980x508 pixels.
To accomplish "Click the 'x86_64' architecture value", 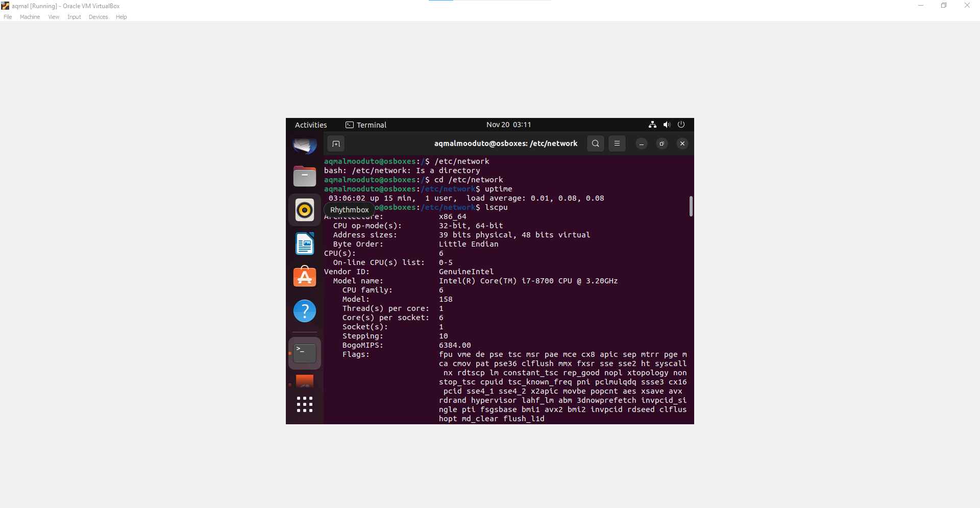I will click(x=452, y=216).
